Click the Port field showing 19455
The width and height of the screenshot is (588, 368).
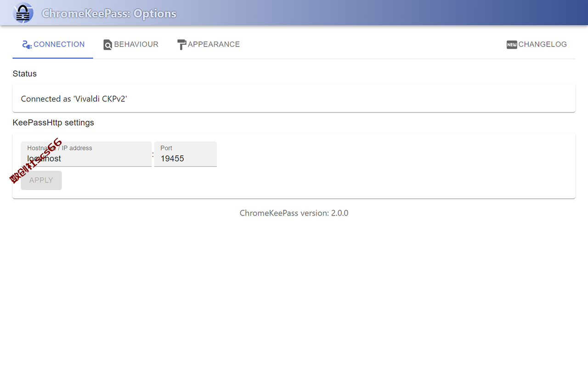click(x=186, y=154)
